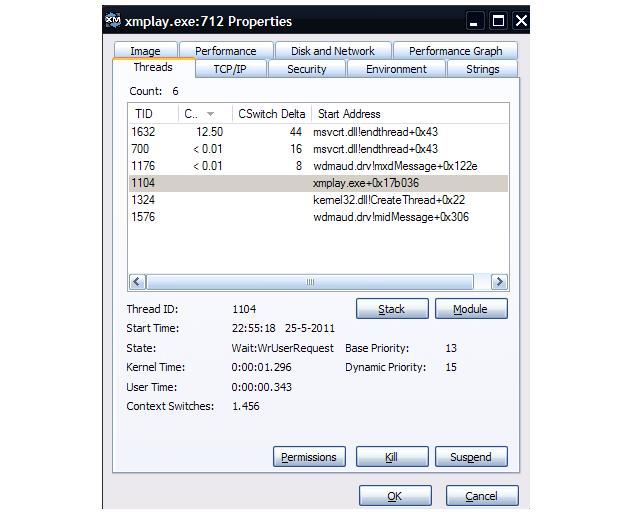Viewport: 640px width, 512px height.
Task: Click the XMPlay icon in title bar
Action: [x=114, y=20]
